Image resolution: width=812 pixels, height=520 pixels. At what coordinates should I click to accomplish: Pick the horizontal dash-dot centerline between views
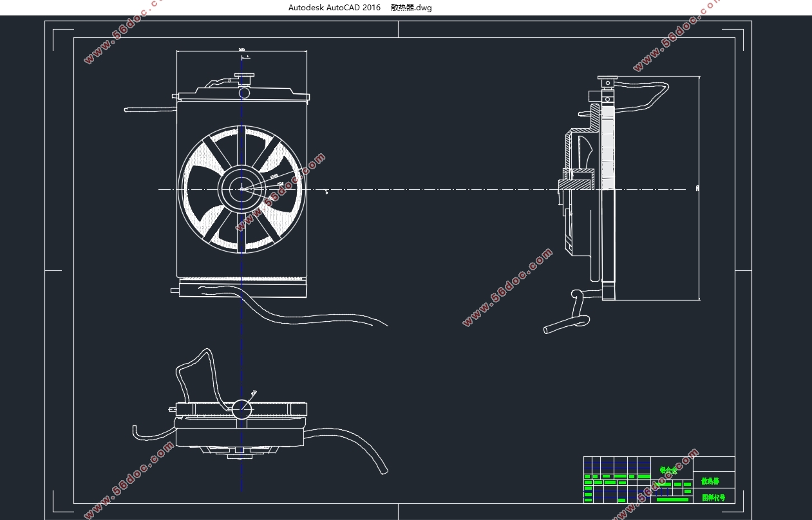[422, 189]
